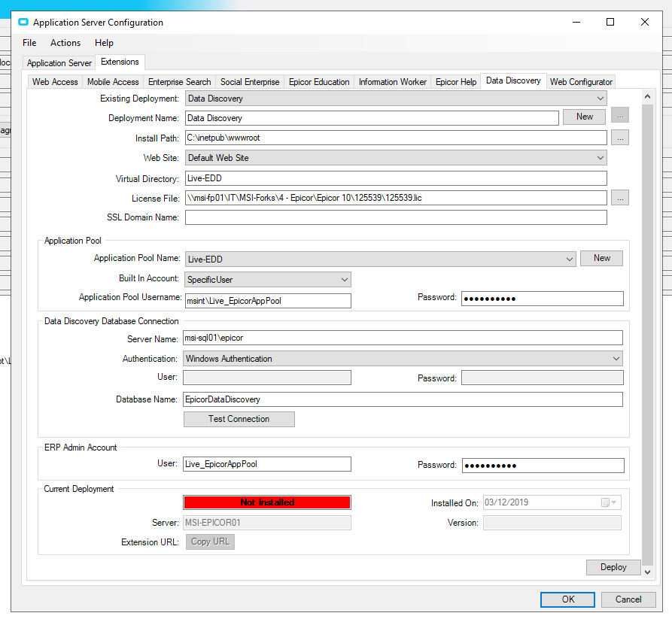
Task: Switch to the Web Configurator tab
Action: (581, 82)
